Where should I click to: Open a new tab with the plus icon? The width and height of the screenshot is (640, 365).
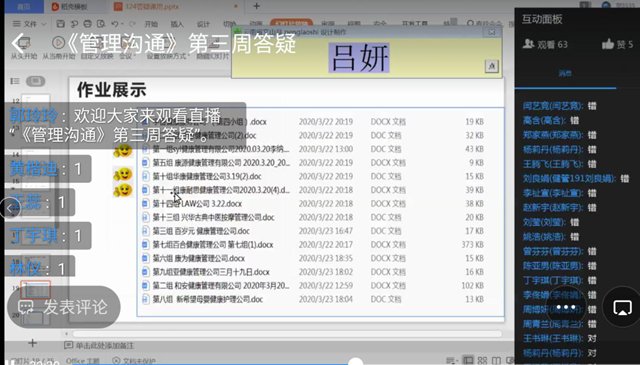click(256, 6)
